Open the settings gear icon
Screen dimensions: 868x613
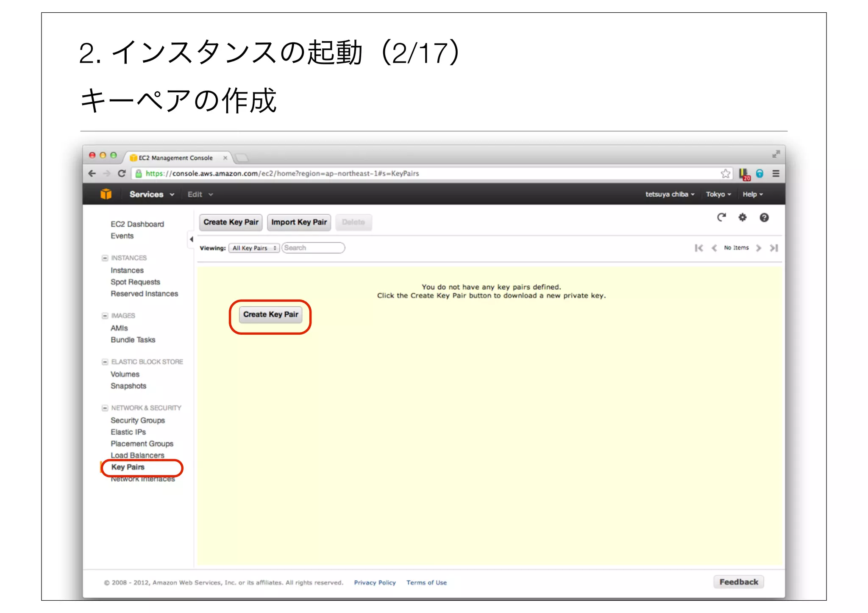coord(743,217)
